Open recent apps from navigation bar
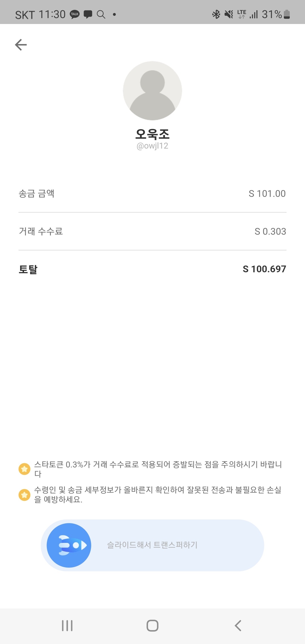The width and height of the screenshot is (305, 644). pyautogui.click(x=67, y=626)
